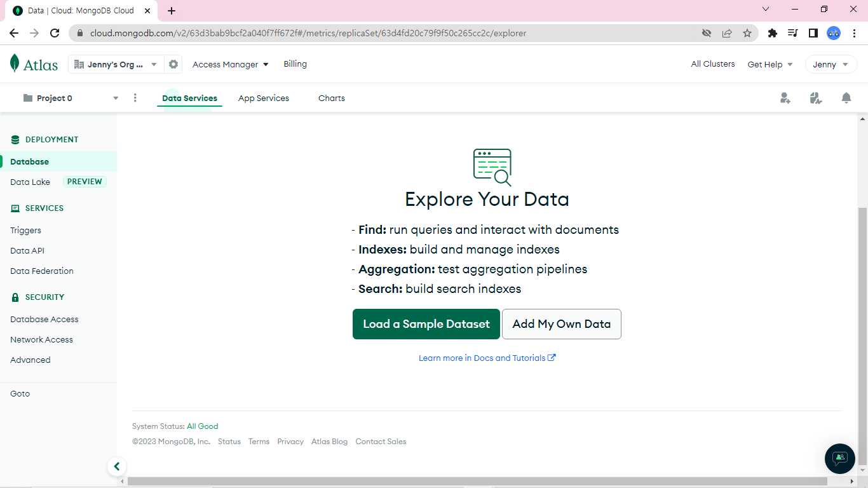This screenshot has height=488, width=868.
Task: Expand the Get Help menu
Action: 770,64
